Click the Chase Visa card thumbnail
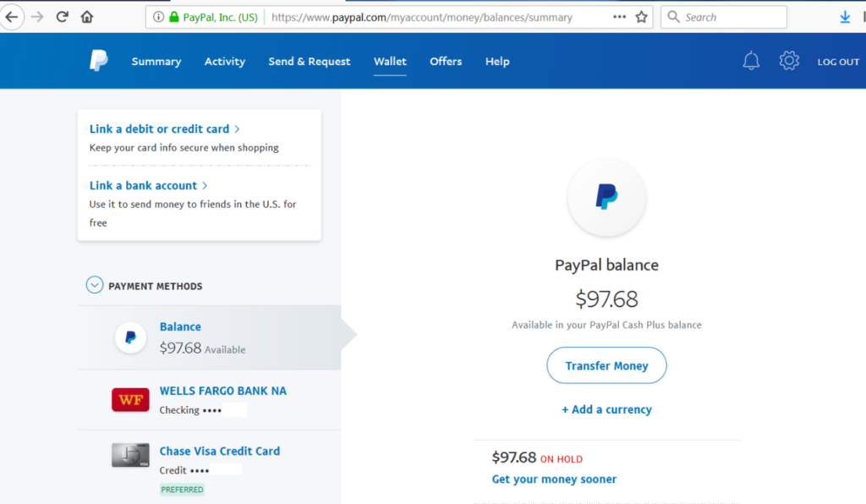The image size is (866, 504). click(x=130, y=456)
